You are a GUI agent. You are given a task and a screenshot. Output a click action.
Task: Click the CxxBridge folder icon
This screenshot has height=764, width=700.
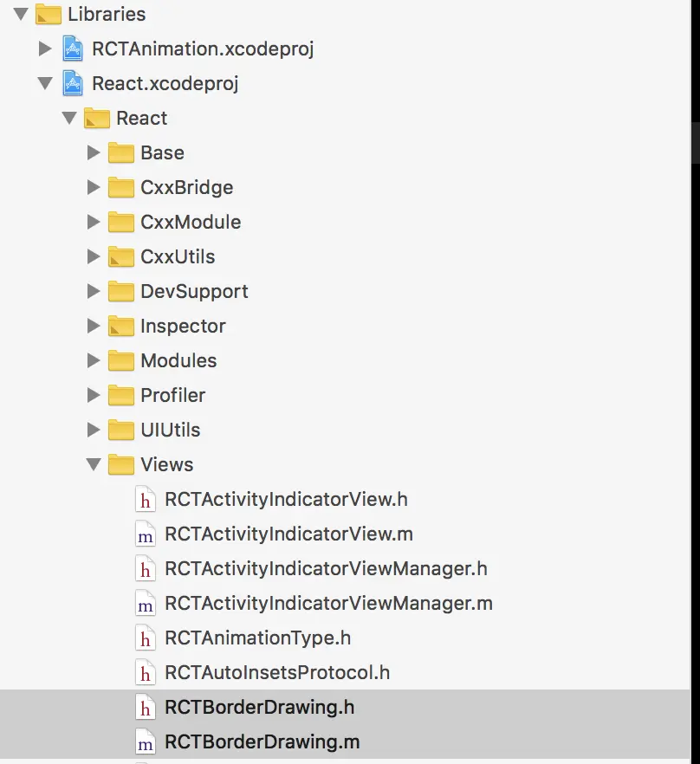pos(121,187)
